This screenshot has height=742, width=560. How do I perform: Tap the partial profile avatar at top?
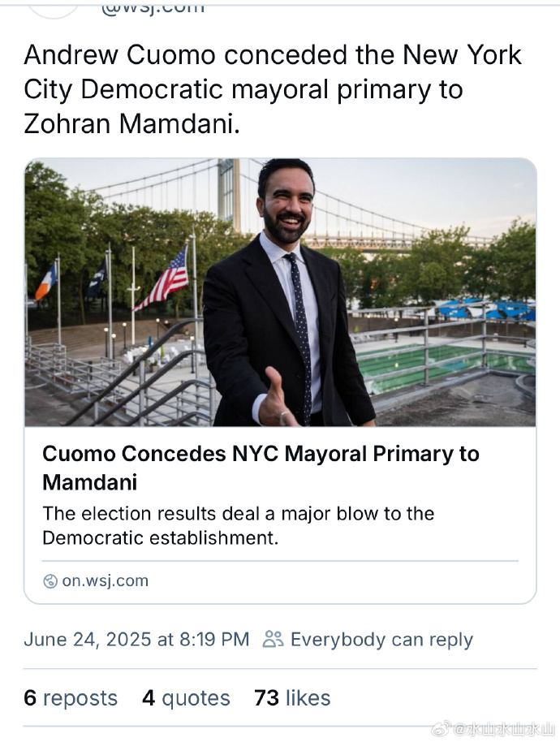tap(53, 8)
